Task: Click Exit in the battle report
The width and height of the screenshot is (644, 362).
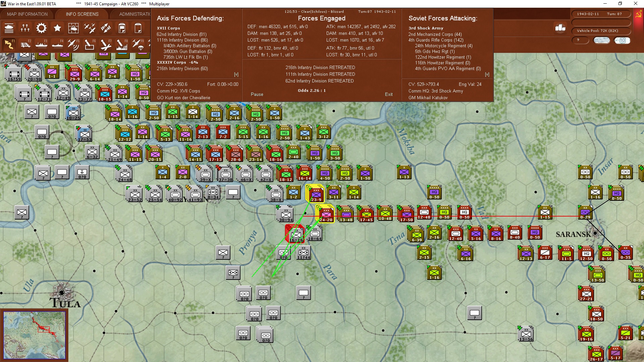Action: (388, 95)
